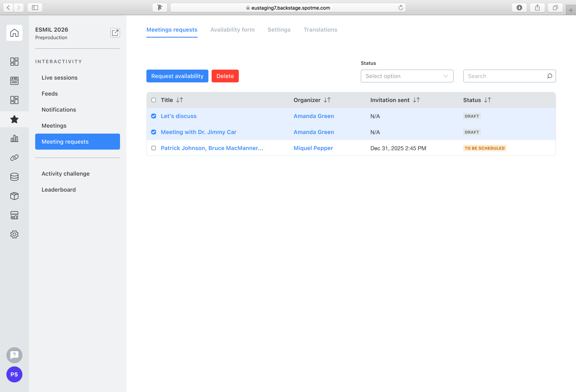576x392 pixels.
Task: Toggle the select-all header checkbox
Action: [x=154, y=100]
